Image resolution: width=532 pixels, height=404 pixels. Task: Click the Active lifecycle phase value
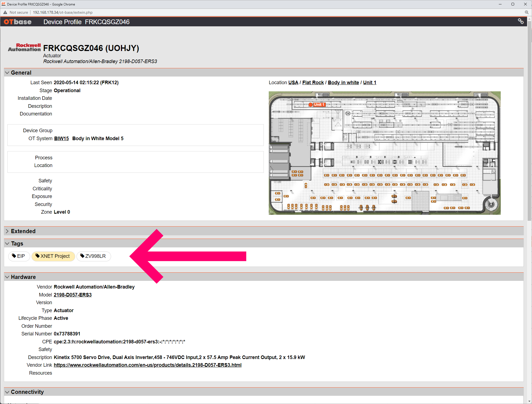click(x=61, y=318)
